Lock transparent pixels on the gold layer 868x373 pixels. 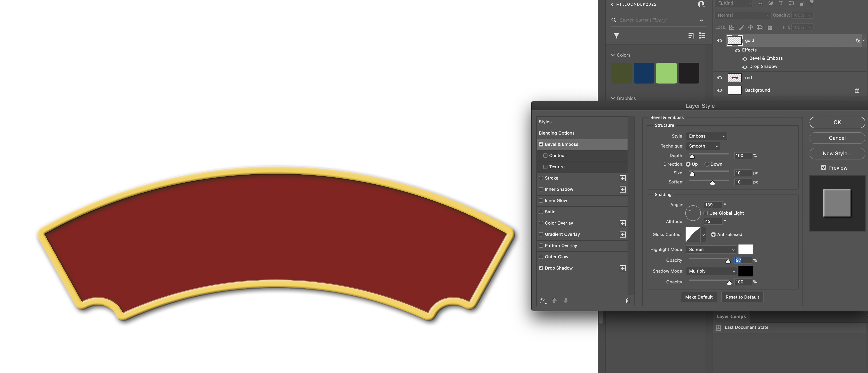pyautogui.click(x=732, y=27)
